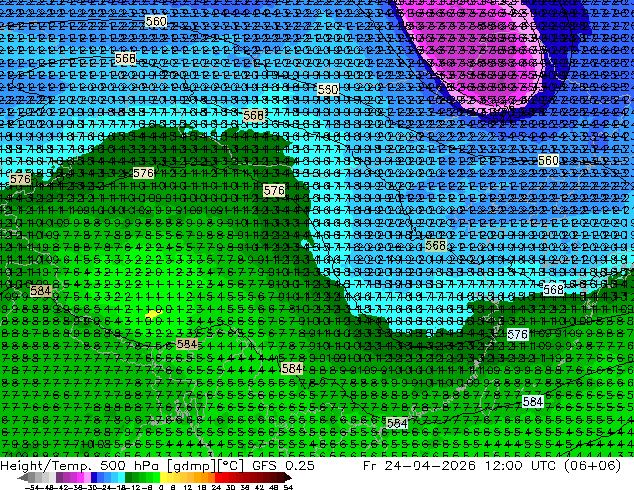634x490 pixels.
Task: Click the dark blue legend swatch above -30
Action: 94,477
